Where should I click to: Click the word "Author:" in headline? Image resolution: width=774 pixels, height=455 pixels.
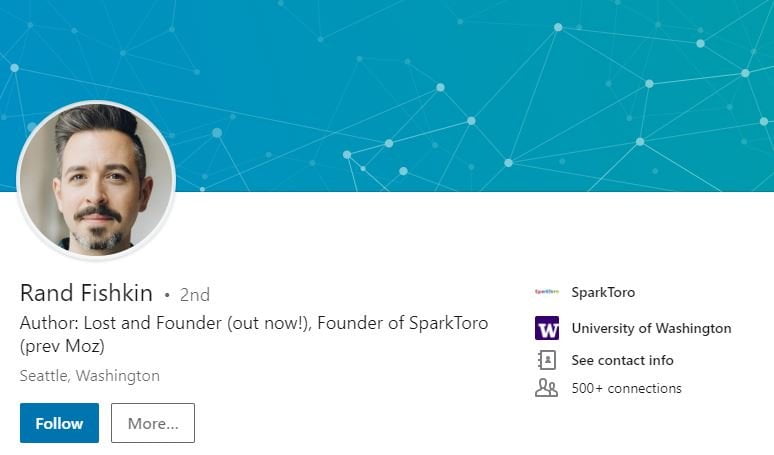[x=49, y=323]
